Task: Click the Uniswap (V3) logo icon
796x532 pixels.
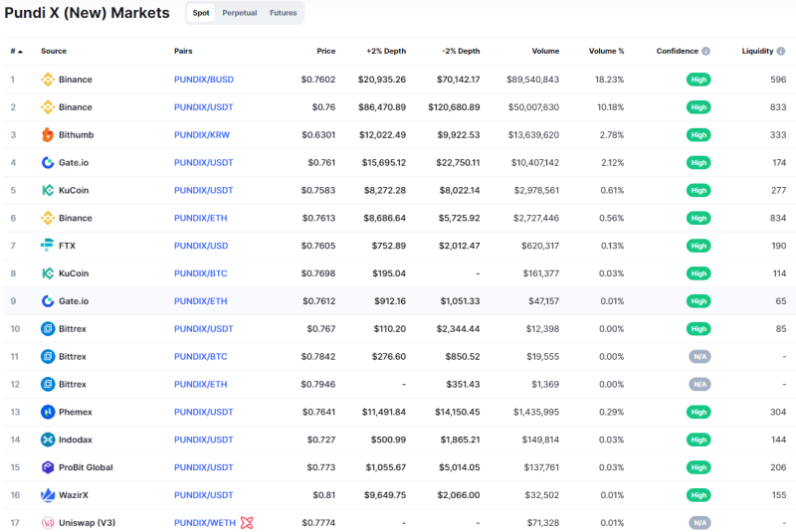Action: (x=48, y=523)
